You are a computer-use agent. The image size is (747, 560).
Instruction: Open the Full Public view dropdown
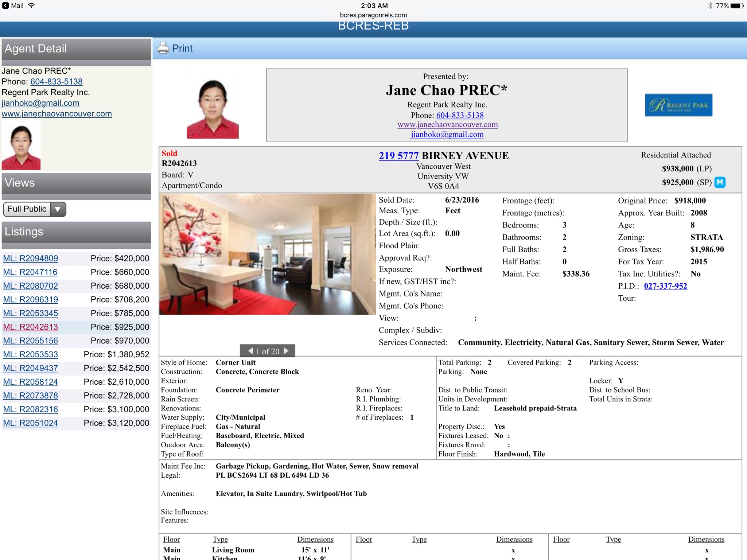[35, 209]
